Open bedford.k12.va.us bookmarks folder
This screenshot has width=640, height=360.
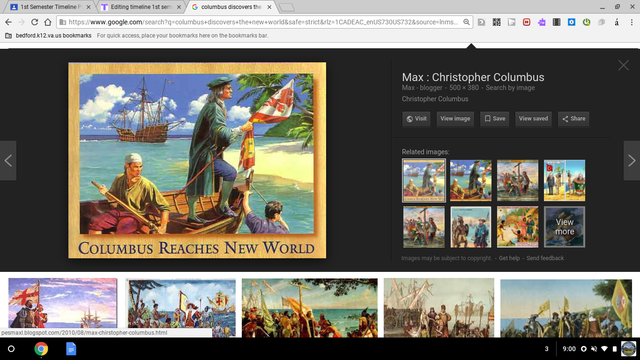tap(48, 36)
